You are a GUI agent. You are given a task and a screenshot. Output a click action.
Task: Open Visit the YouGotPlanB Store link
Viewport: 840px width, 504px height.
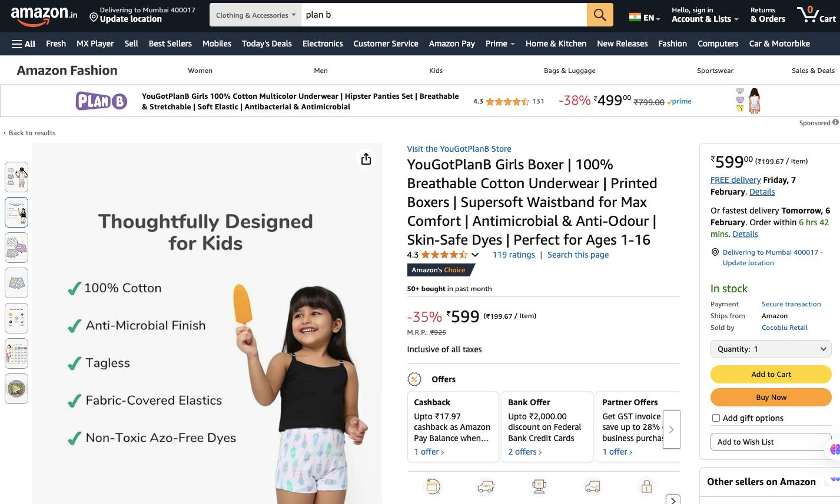[459, 149]
